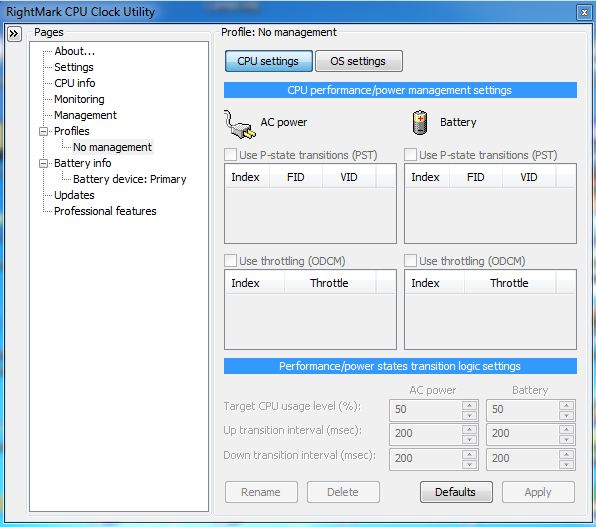The height and width of the screenshot is (527, 596).
Task: Toggle Battery Use throttling (ODCM) checkbox
Action: pyautogui.click(x=410, y=260)
